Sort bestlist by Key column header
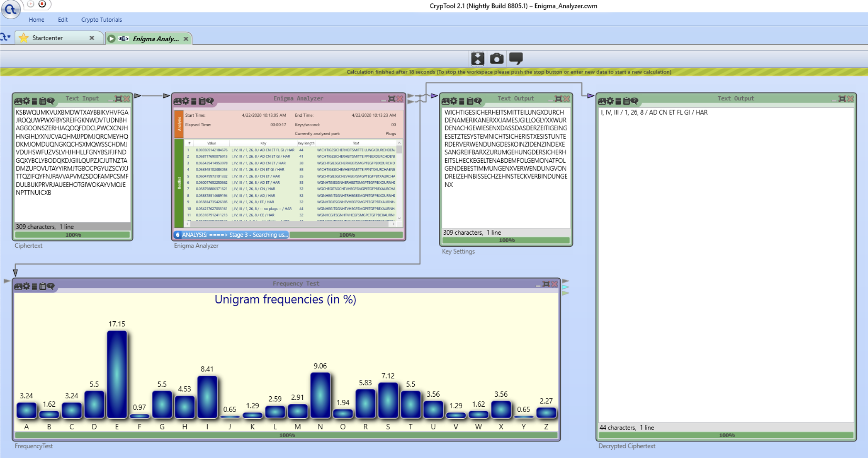This screenshot has width=868, height=458. 263,143
